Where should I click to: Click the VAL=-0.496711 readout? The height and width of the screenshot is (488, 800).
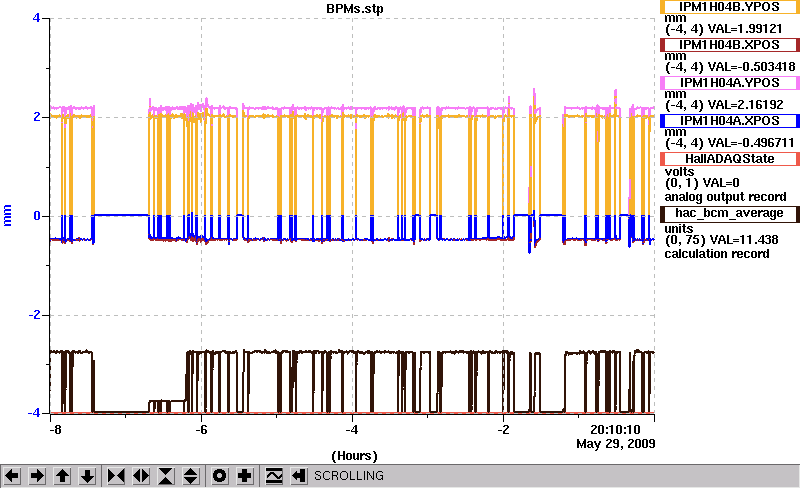[x=751, y=143]
